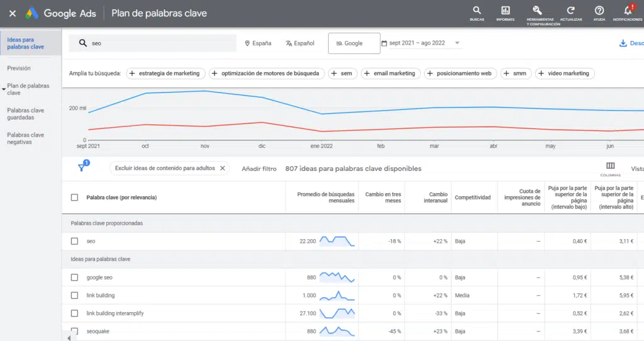This screenshot has height=341, width=644.
Task: Click the '0,40 €' low bid cell
Action: pyautogui.click(x=579, y=241)
